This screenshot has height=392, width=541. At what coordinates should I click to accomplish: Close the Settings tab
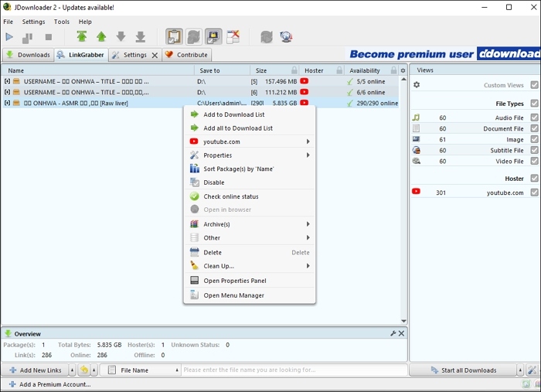155,55
